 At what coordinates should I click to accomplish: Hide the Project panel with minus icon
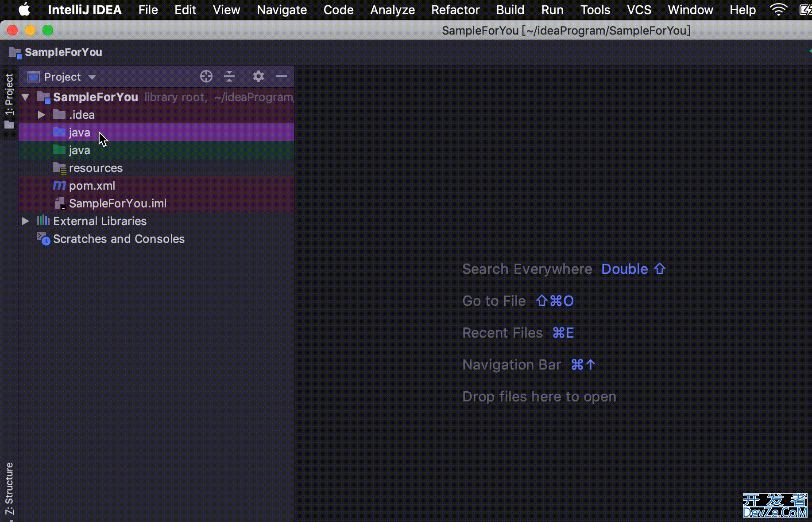[282, 77]
